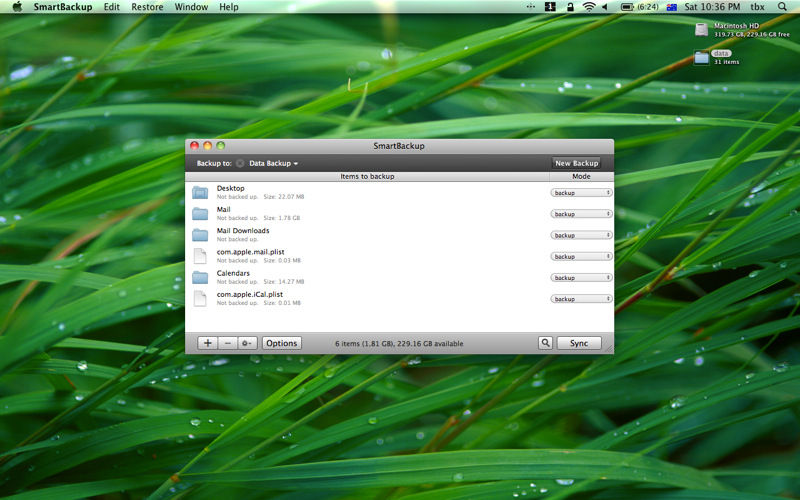Click the tbx user menu

[757, 7]
